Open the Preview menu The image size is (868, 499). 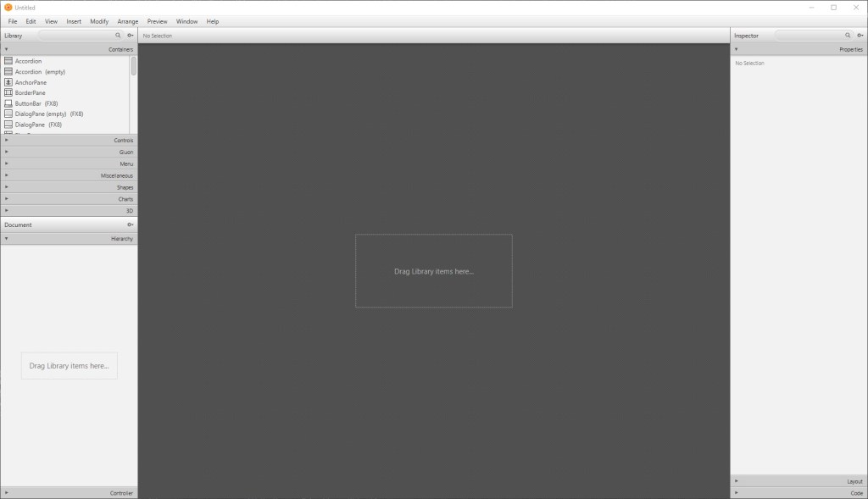pyautogui.click(x=157, y=21)
